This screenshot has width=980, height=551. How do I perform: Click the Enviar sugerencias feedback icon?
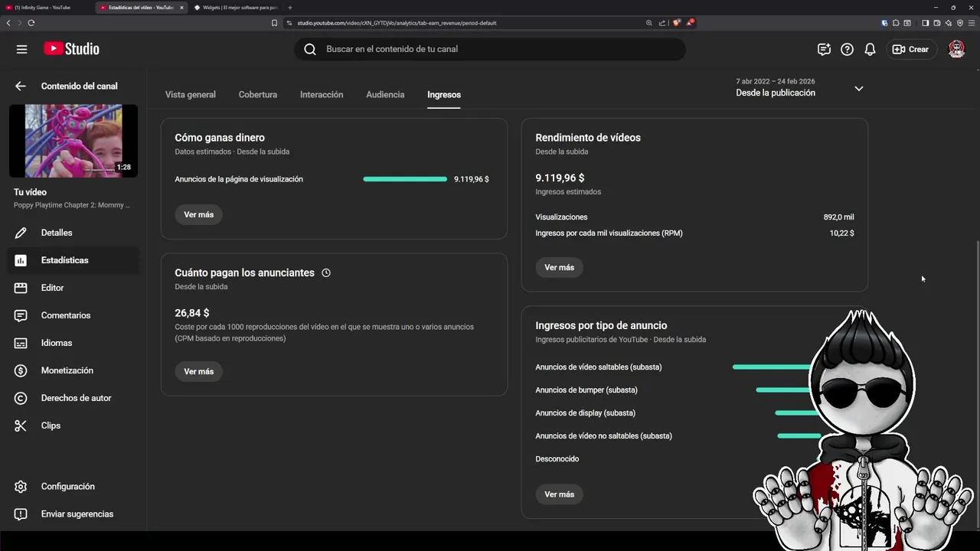pos(21,514)
